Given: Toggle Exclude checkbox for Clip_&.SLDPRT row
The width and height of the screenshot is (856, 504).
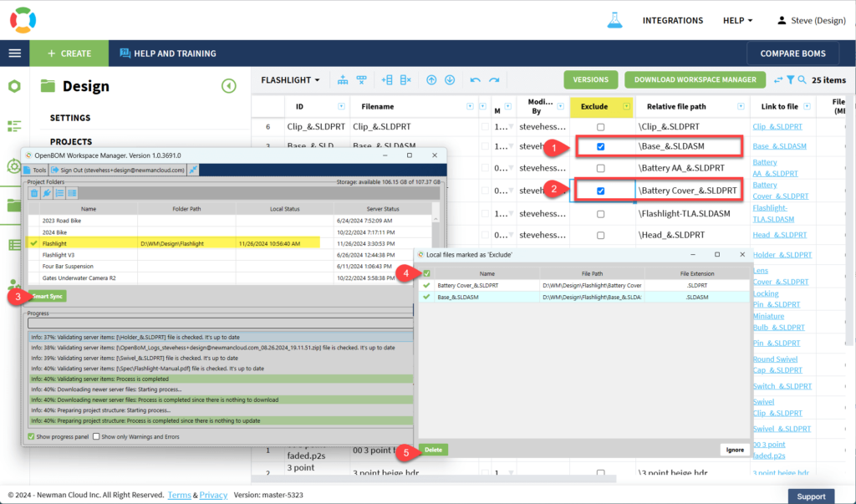Looking at the screenshot, I should (x=600, y=127).
